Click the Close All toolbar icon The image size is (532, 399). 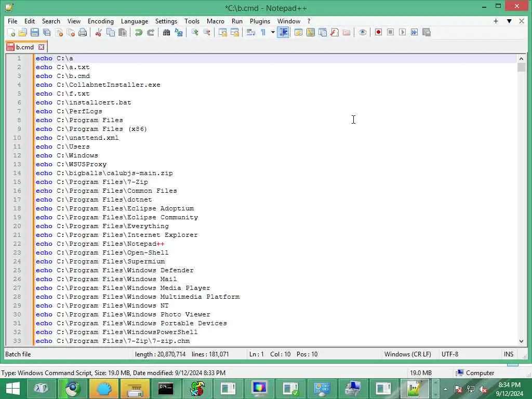point(71,32)
